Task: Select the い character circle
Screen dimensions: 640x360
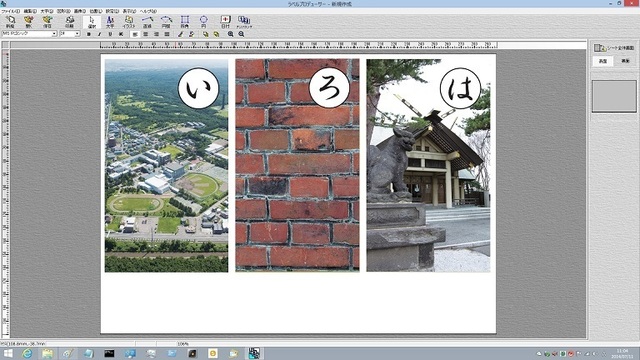Action: 198,88
